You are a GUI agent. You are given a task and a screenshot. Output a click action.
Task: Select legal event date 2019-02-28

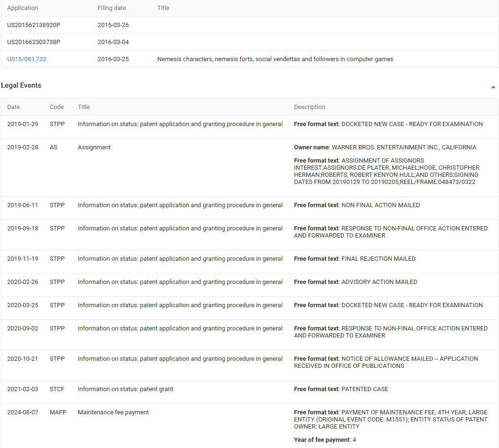23,147
